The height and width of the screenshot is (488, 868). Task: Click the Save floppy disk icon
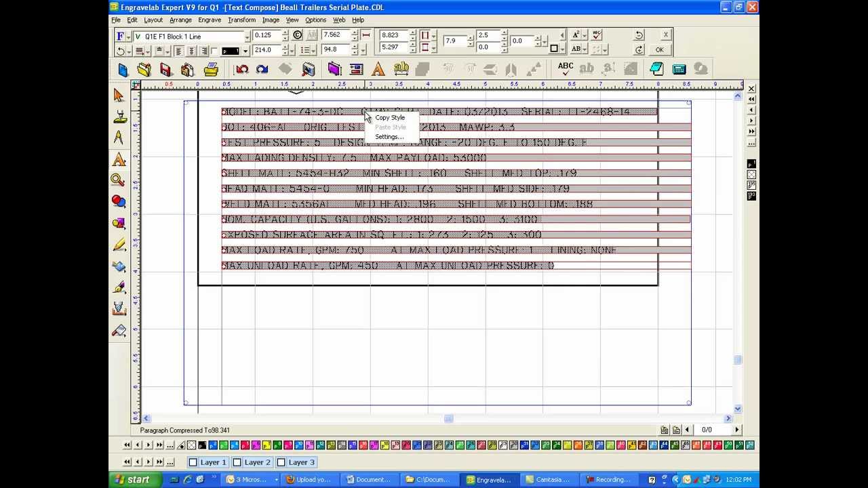pos(165,69)
